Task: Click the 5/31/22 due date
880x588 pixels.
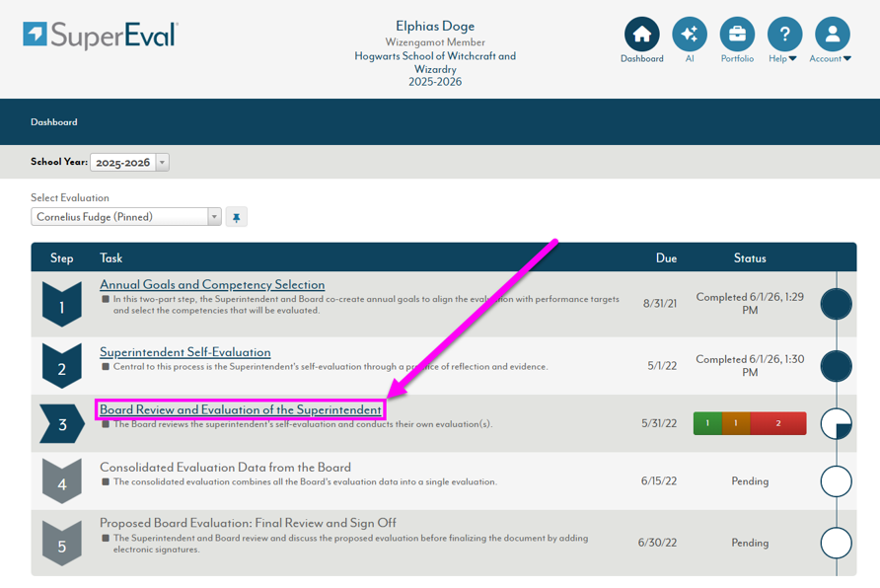Action: (x=659, y=423)
